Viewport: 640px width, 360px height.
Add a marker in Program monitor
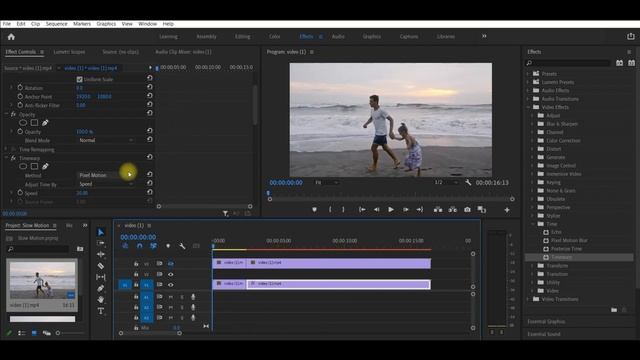click(314, 209)
